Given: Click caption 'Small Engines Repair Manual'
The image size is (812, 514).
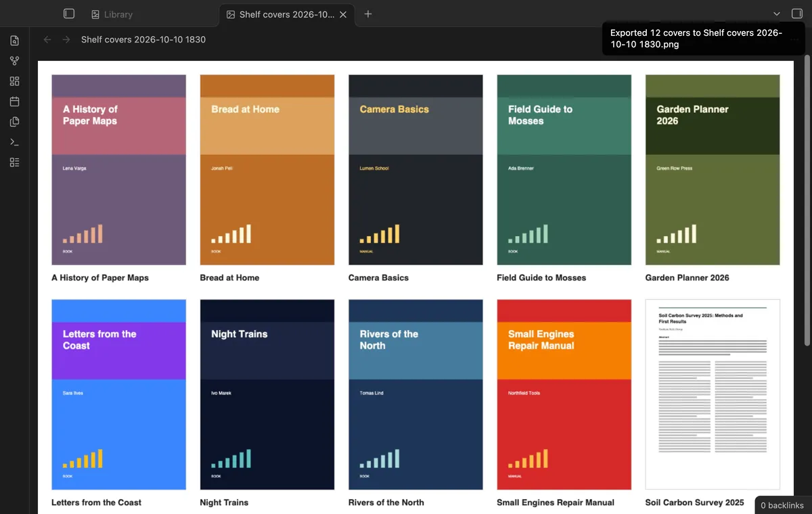Looking at the screenshot, I should (x=556, y=503).
